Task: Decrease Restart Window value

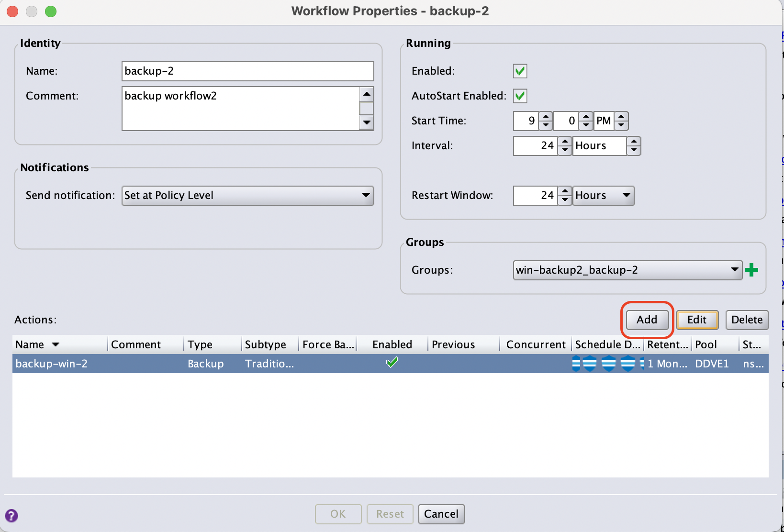Action: (x=565, y=200)
